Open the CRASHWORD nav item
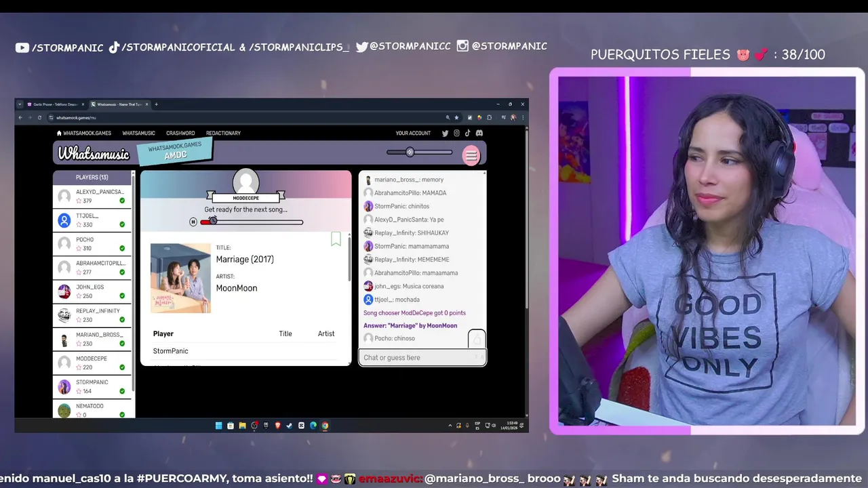 (x=180, y=133)
